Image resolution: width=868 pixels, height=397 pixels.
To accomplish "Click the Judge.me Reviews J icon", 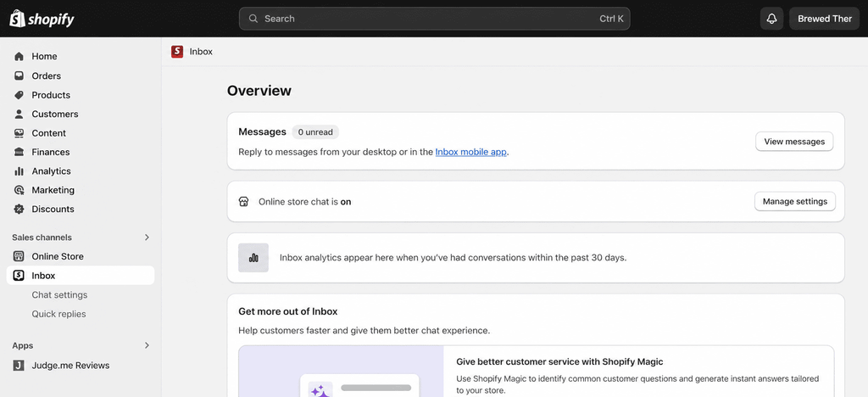I will (x=19, y=366).
